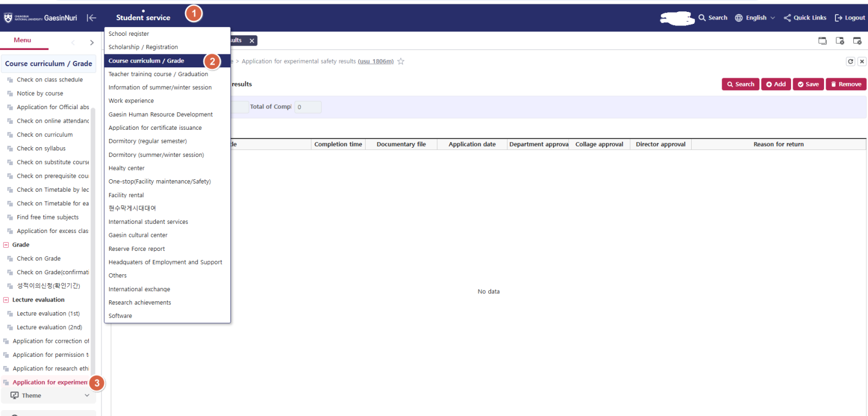Screen dimensions: 868x416
Task: Click the Quick Links share icon
Action: [x=787, y=18]
